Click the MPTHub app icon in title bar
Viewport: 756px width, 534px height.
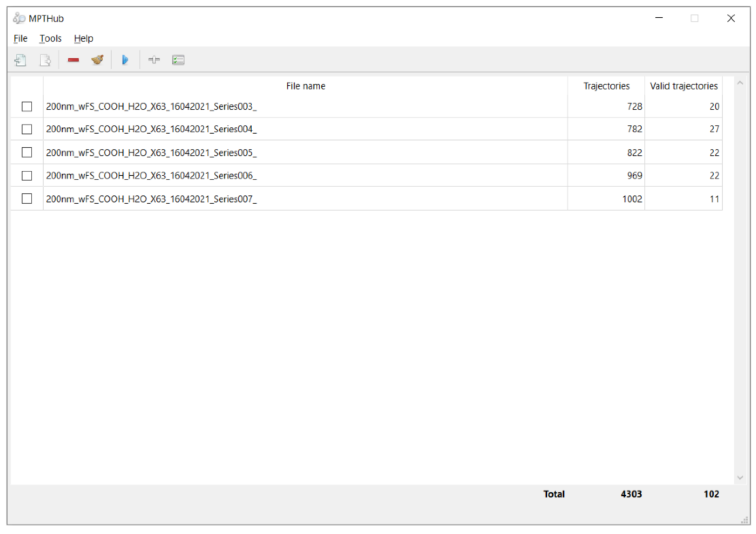coord(19,19)
